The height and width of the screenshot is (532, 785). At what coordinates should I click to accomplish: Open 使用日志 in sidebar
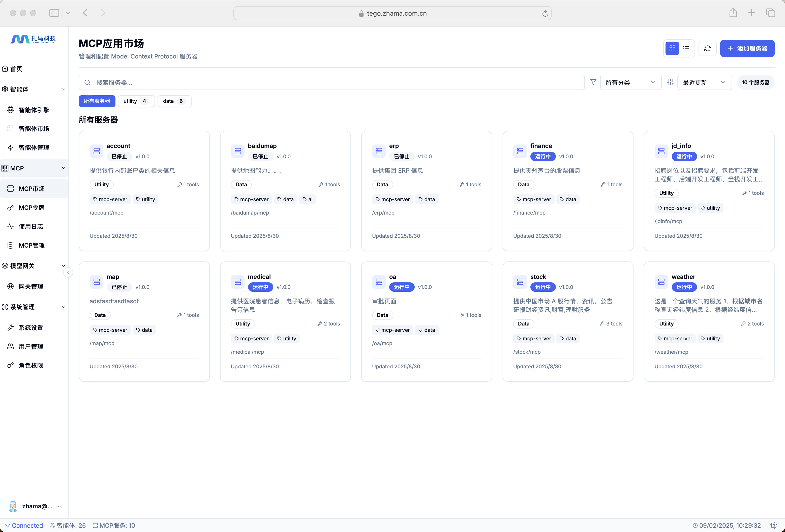pyautogui.click(x=31, y=226)
